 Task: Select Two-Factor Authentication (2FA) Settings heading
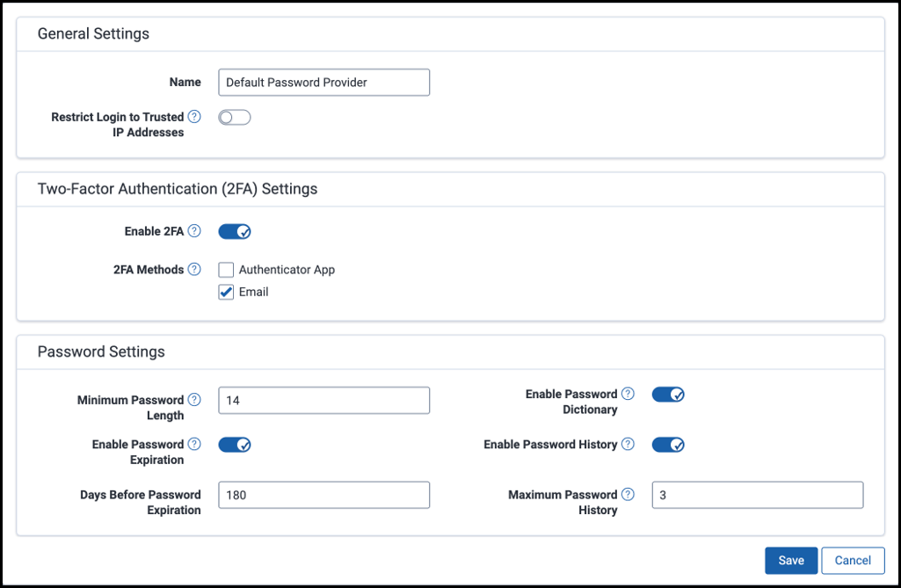pyautogui.click(x=178, y=189)
